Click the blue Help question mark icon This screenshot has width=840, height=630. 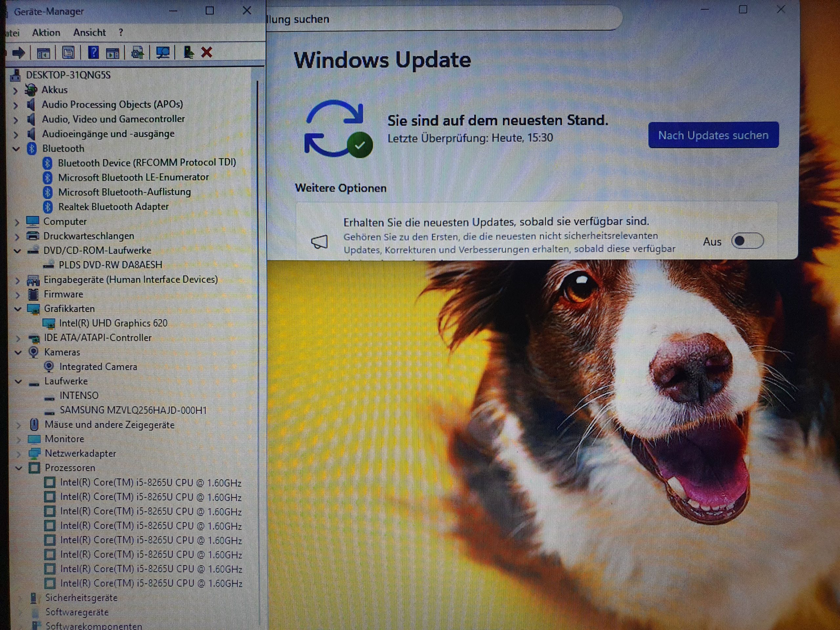tap(93, 52)
